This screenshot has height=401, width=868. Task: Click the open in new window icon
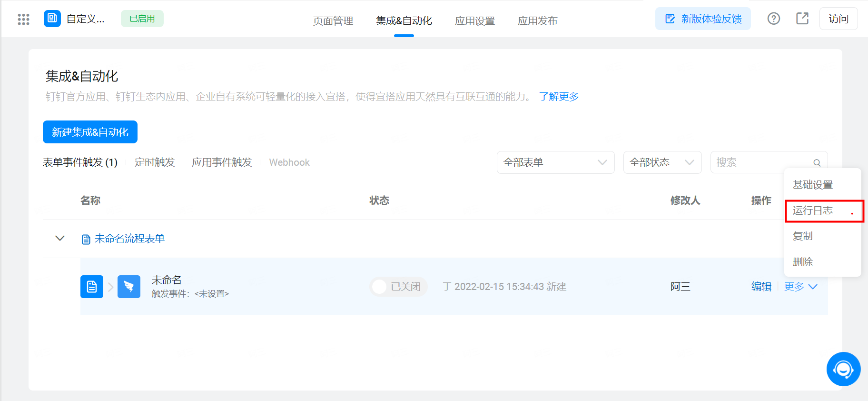click(x=802, y=19)
